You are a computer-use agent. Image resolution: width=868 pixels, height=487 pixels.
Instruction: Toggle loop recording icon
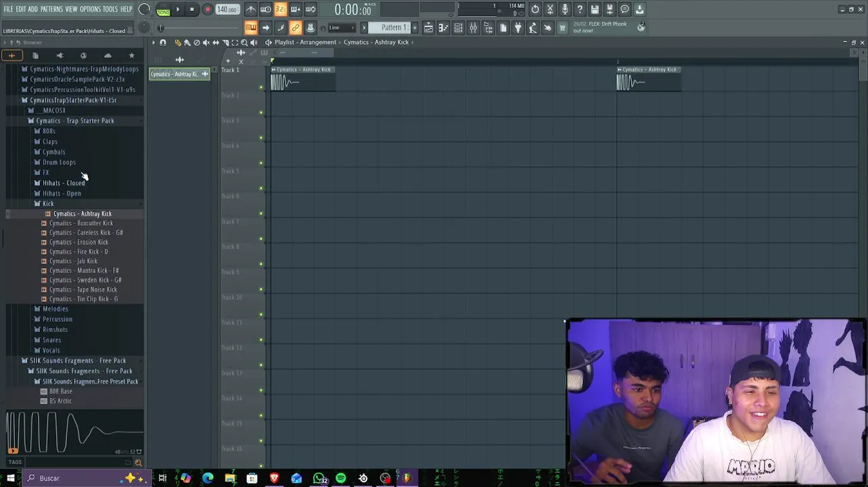pos(311,9)
